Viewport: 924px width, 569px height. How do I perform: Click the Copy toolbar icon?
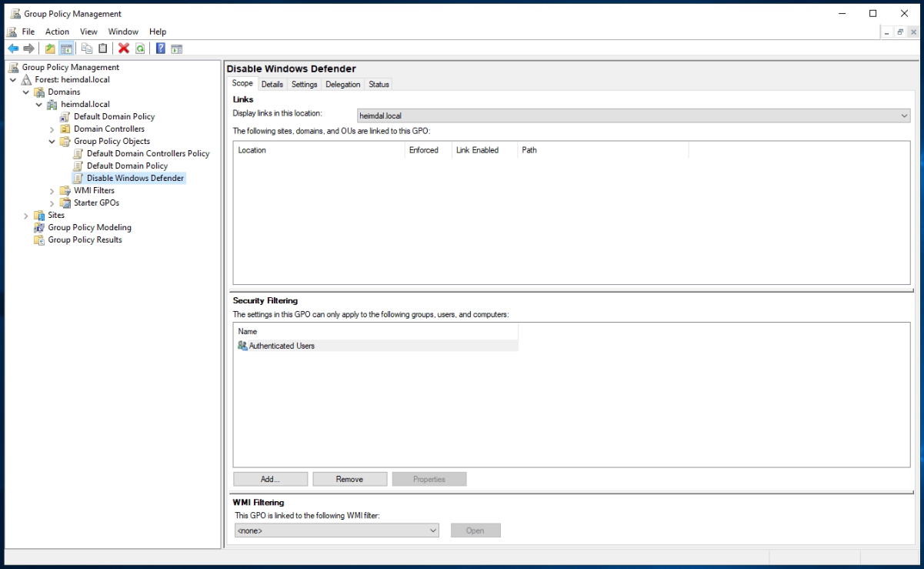(87, 49)
